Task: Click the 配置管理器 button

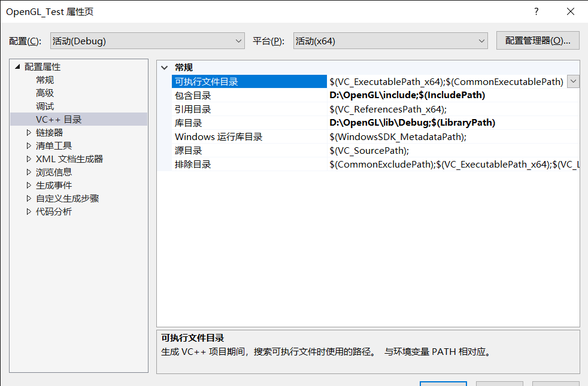Action: 538,40
